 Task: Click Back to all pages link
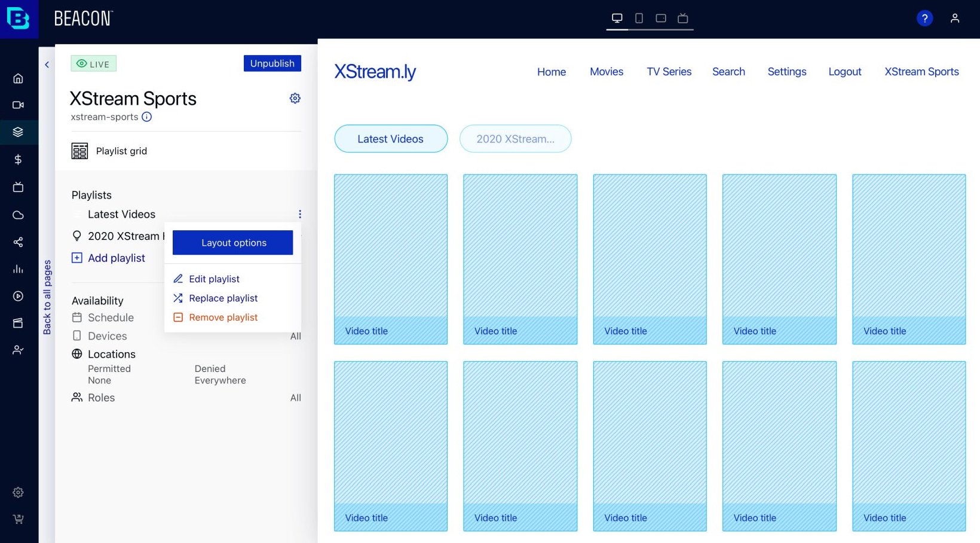(x=47, y=297)
